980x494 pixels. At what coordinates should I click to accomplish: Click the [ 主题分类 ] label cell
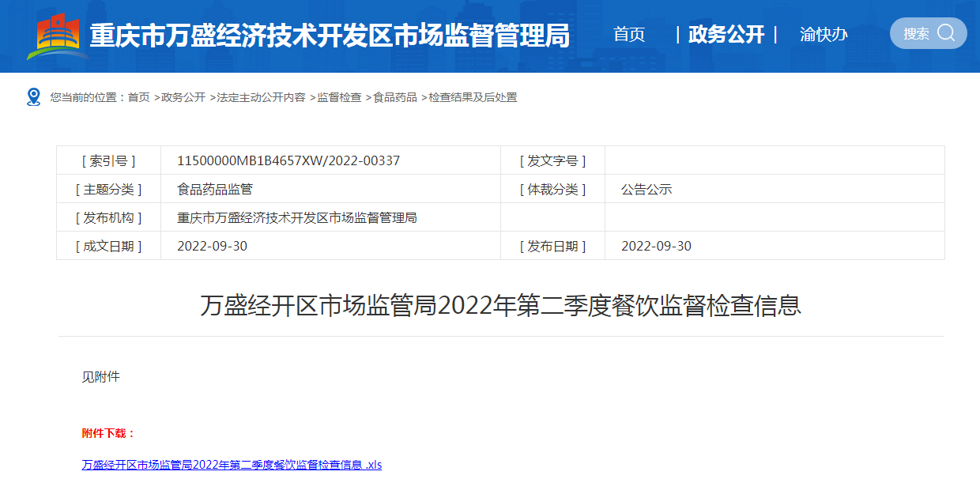(x=109, y=189)
